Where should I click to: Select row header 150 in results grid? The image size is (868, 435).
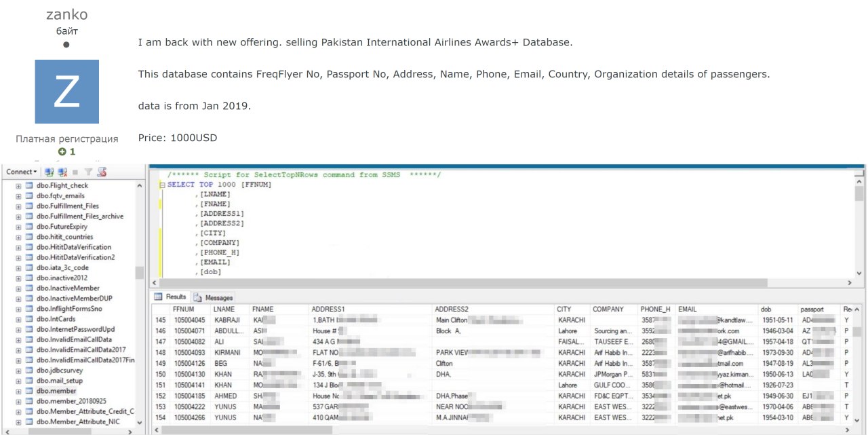[161, 374]
